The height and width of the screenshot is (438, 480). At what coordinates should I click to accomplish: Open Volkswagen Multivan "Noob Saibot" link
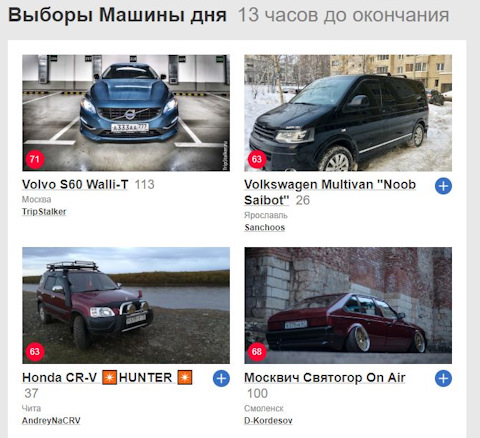[x=330, y=192]
